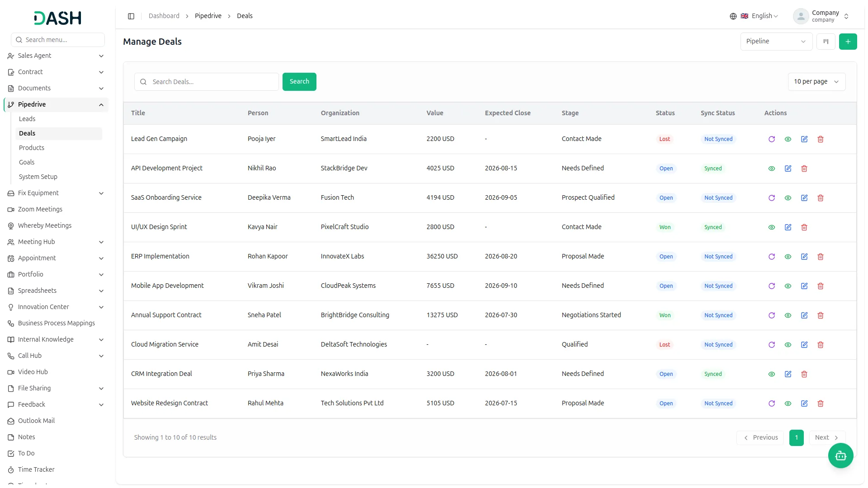The image size is (868, 488).
Task: Focus the Search menu field
Action: [58, 40]
